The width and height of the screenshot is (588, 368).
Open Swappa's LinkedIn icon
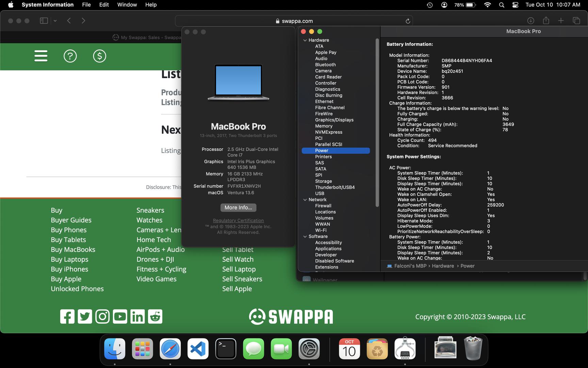click(x=137, y=317)
